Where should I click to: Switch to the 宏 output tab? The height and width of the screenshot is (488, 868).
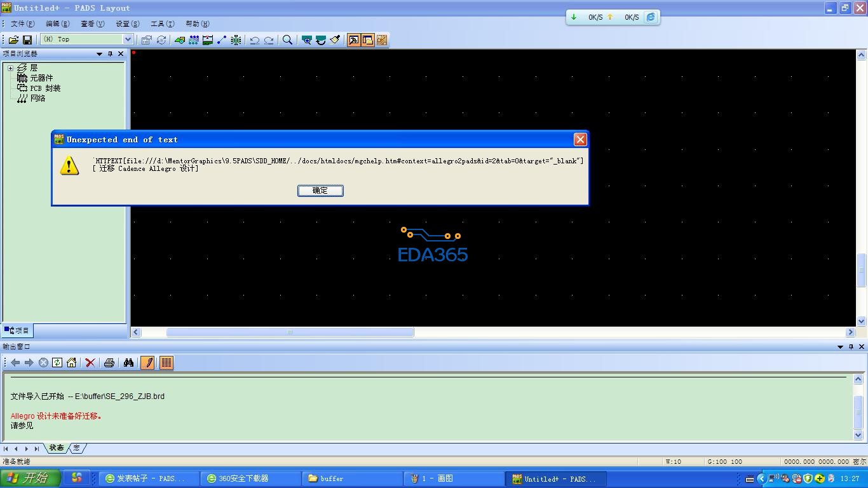point(77,448)
